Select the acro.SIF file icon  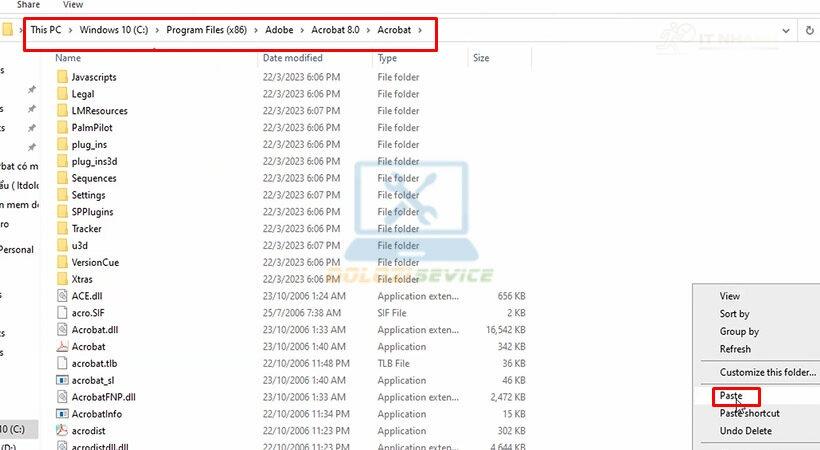(62, 313)
